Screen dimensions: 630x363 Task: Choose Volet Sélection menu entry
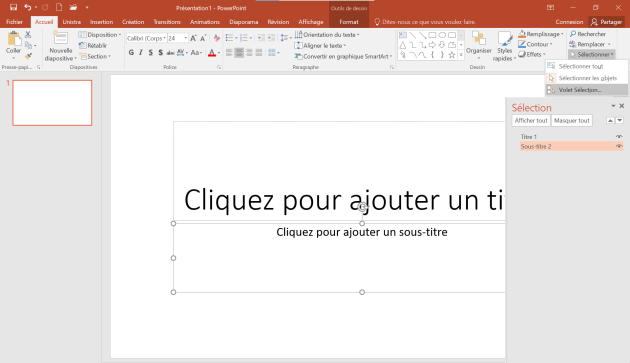(x=586, y=90)
